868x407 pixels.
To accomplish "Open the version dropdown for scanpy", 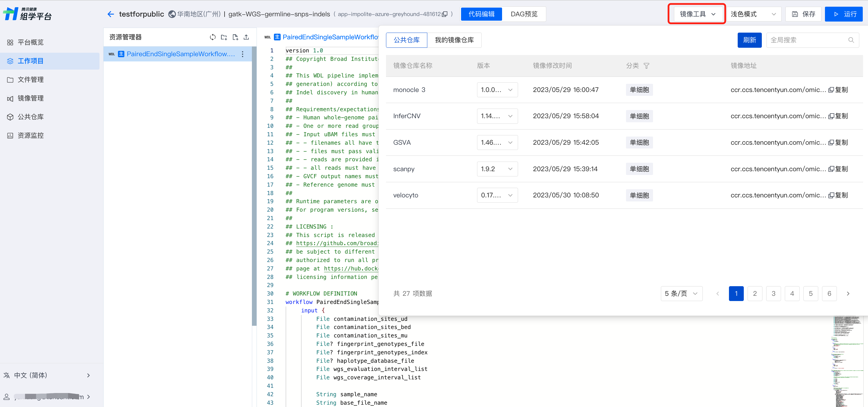I will pyautogui.click(x=497, y=169).
